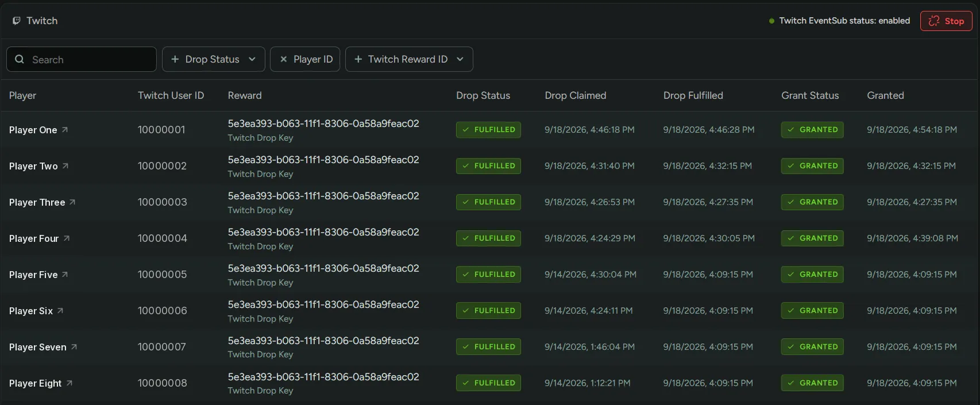Open Player Eight external link arrow
The image size is (980, 405).
click(70, 383)
